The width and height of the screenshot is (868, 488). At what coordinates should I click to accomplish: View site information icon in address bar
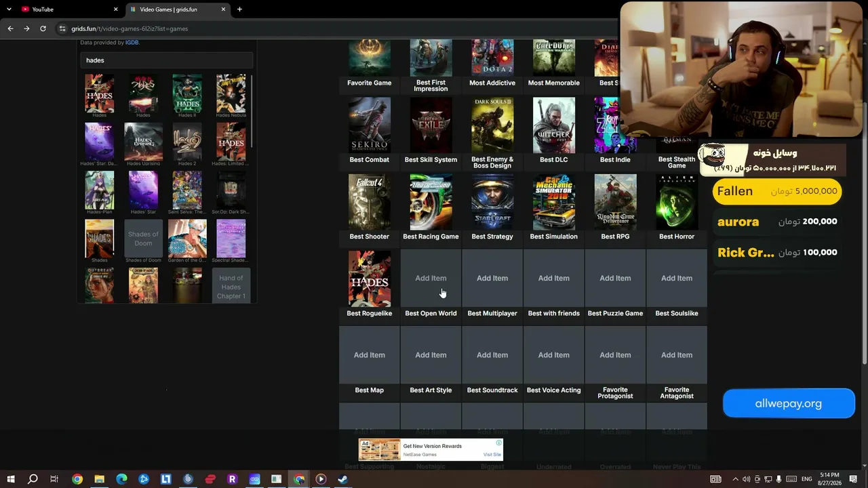pyautogui.click(x=62, y=28)
